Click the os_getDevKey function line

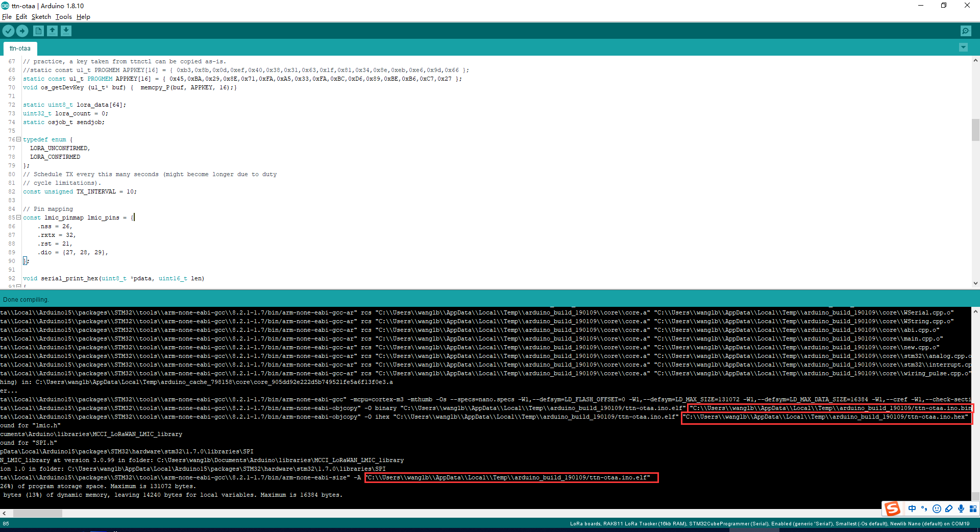(x=130, y=87)
